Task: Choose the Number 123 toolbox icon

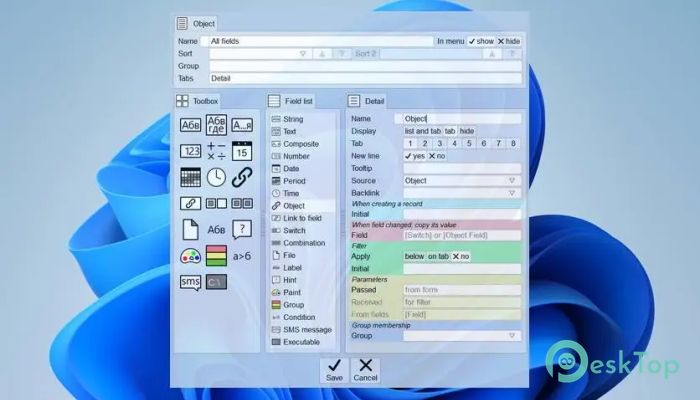Action: (x=190, y=151)
